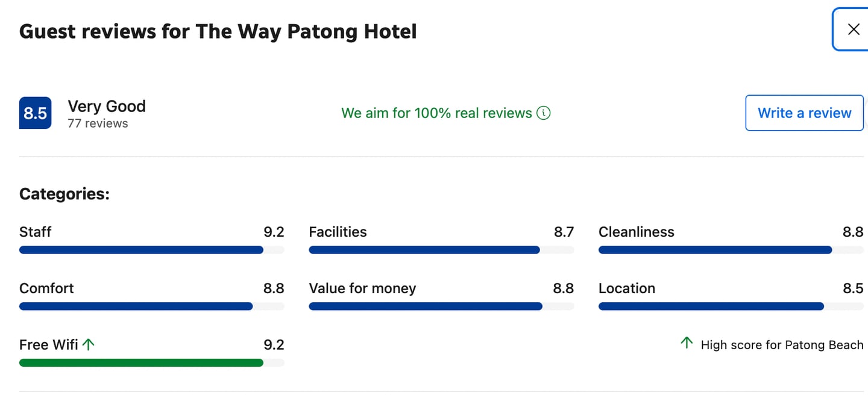868x398 pixels.
Task: Click the info icon beside real reviews
Action: point(543,113)
